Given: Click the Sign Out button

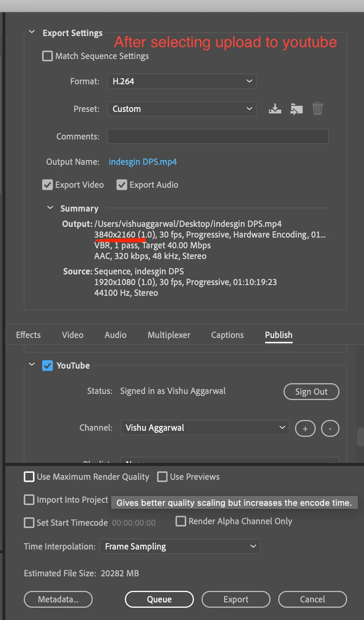Looking at the screenshot, I should (x=312, y=392).
